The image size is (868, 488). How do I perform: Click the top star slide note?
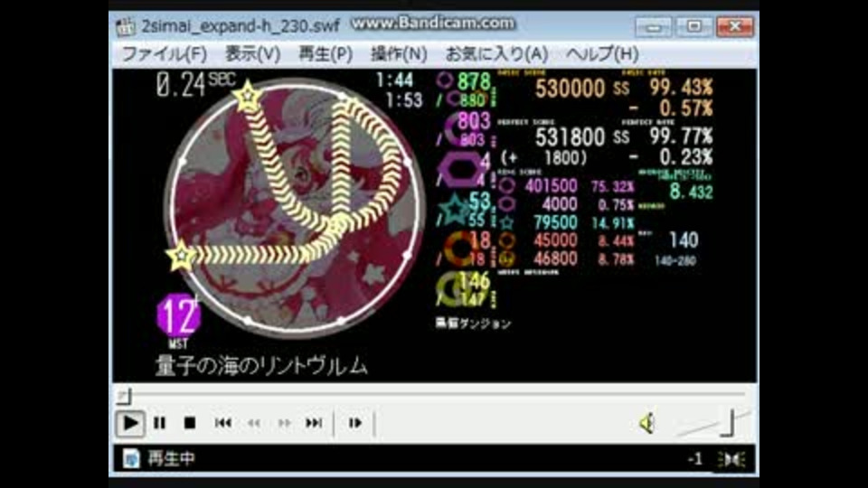pos(248,97)
